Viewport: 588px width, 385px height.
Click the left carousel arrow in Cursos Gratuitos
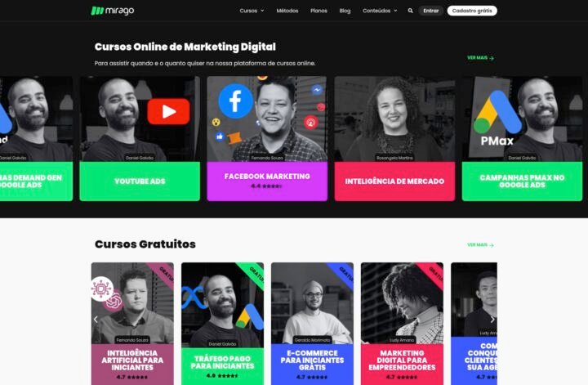coord(96,320)
